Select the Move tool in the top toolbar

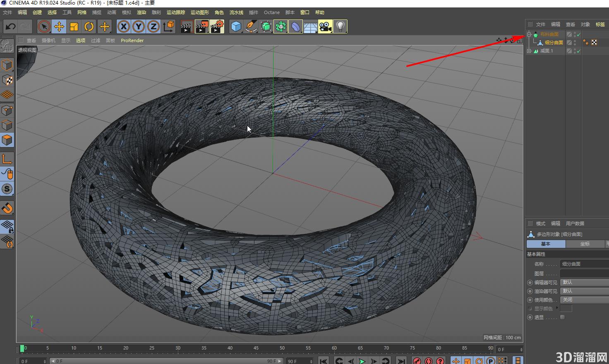(x=59, y=27)
